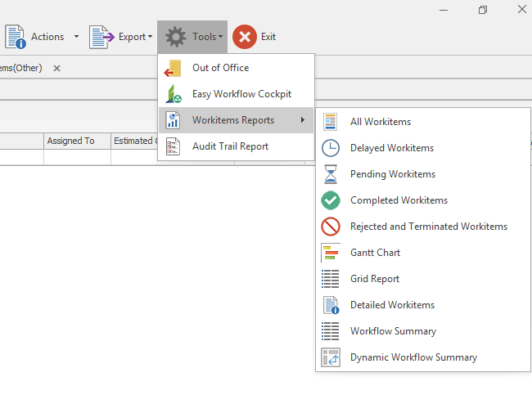Image resolution: width=532 pixels, height=404 pixels.
Task: Select Detailed Workitems report
Action: click(392, 305)
